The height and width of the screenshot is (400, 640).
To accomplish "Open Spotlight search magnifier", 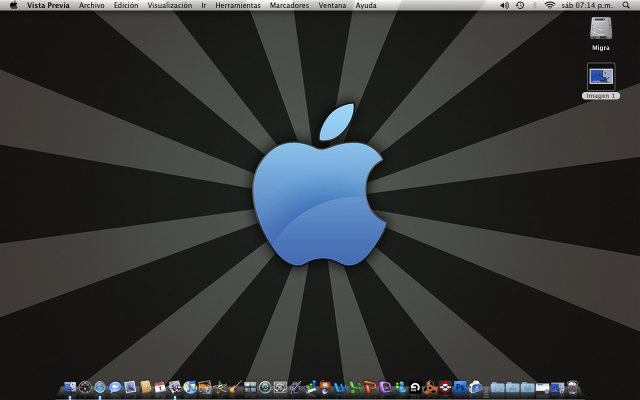I will (626, 5).
